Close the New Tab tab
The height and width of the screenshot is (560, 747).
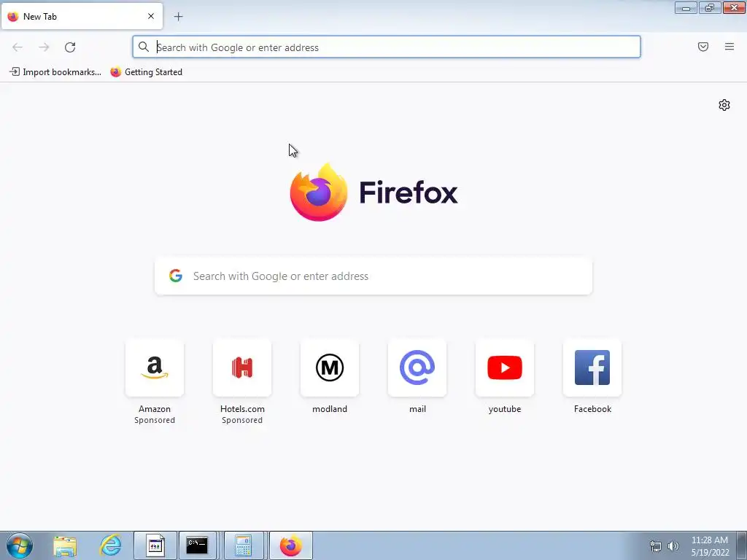click(x=151, y=16)
